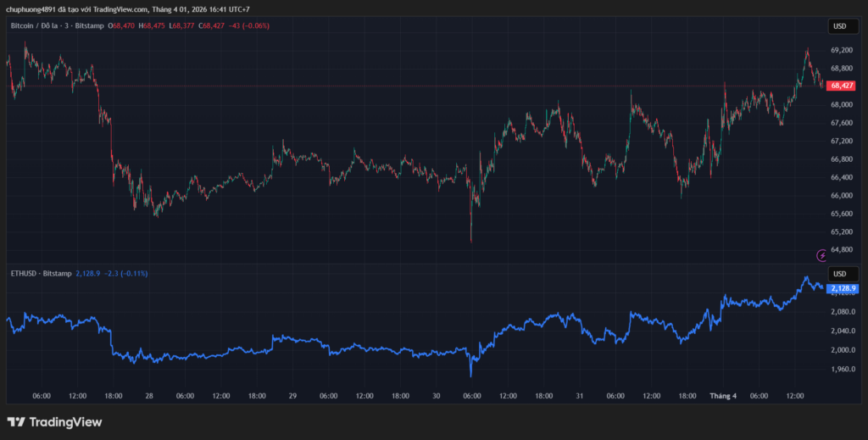
Task: Open the USD currency selector on Bitcoin pane
Action: pyautogui.click(x=839, y=26)
